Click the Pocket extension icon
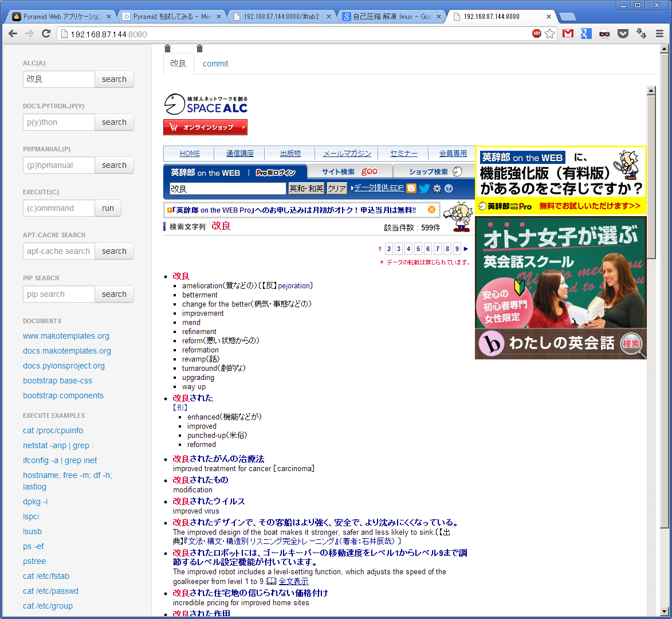Viewport: 672px width, 619px height. click(x=623, y=33)
